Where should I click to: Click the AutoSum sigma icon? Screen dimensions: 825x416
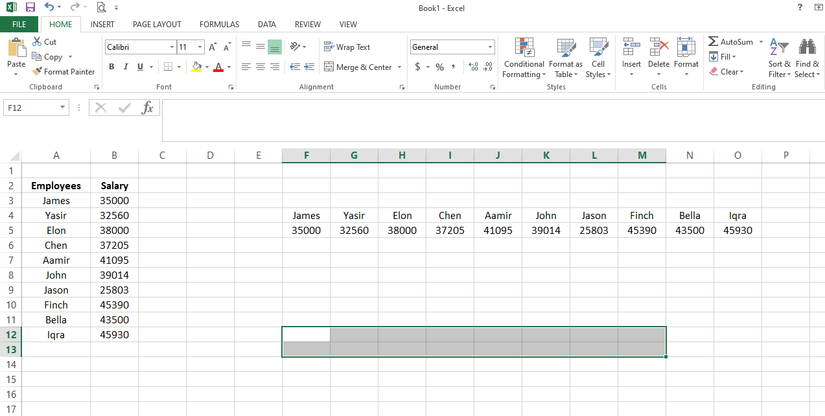pos(713,42)
